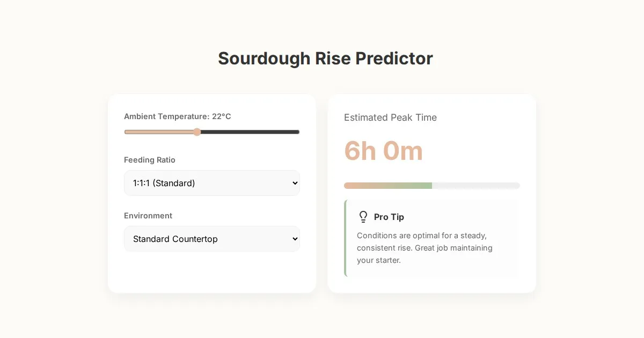Image resolution: width=644 pixels, height=338 pixels.
Task: Click the Ambient Temperature slider handle
Action: click(197, 132)
